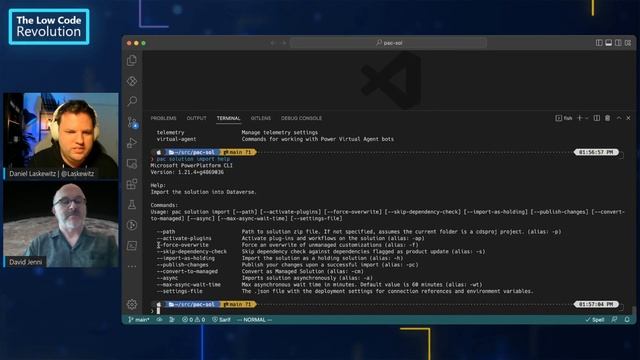Open the Testing flask view

click(132, 204)
